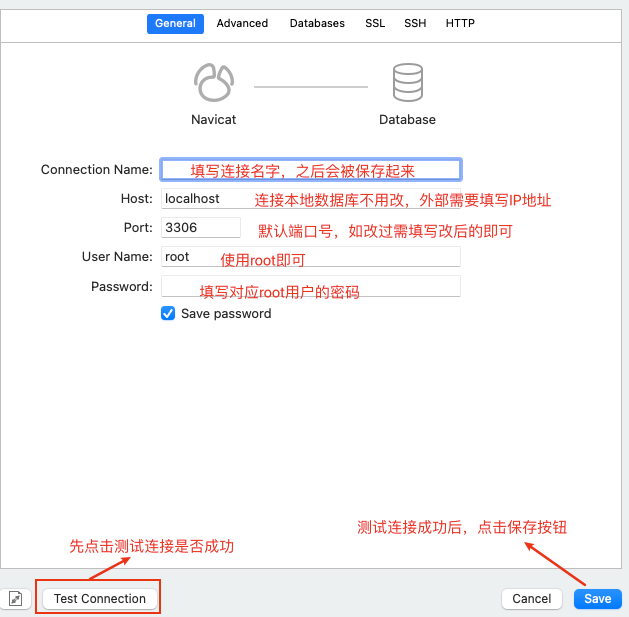Go to the SSH tab

pyautogui.click(x=415, y=23)
